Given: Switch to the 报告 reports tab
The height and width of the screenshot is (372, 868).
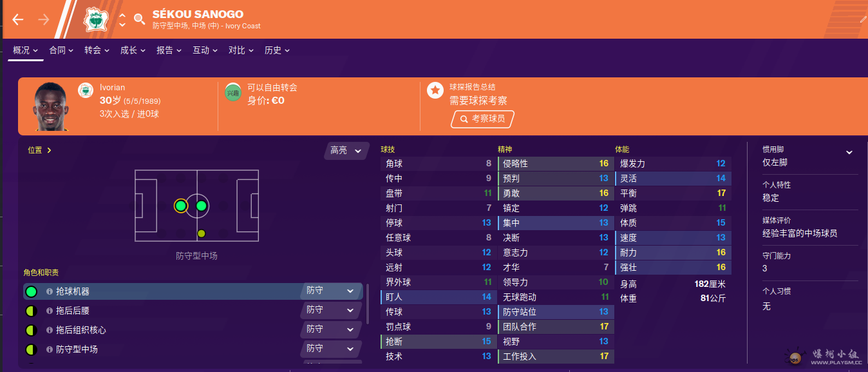Looking at the screenshot, I should click(x=169, y=50).
